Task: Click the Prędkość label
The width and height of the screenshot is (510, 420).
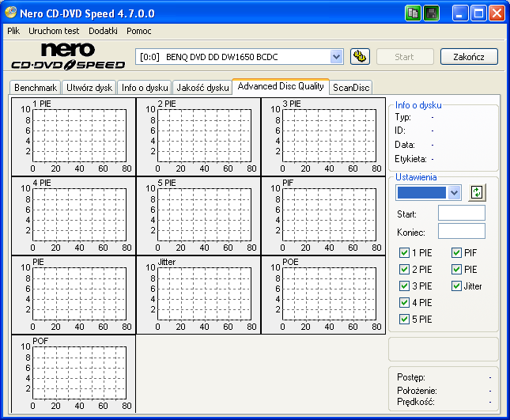Action: point(416,402)
